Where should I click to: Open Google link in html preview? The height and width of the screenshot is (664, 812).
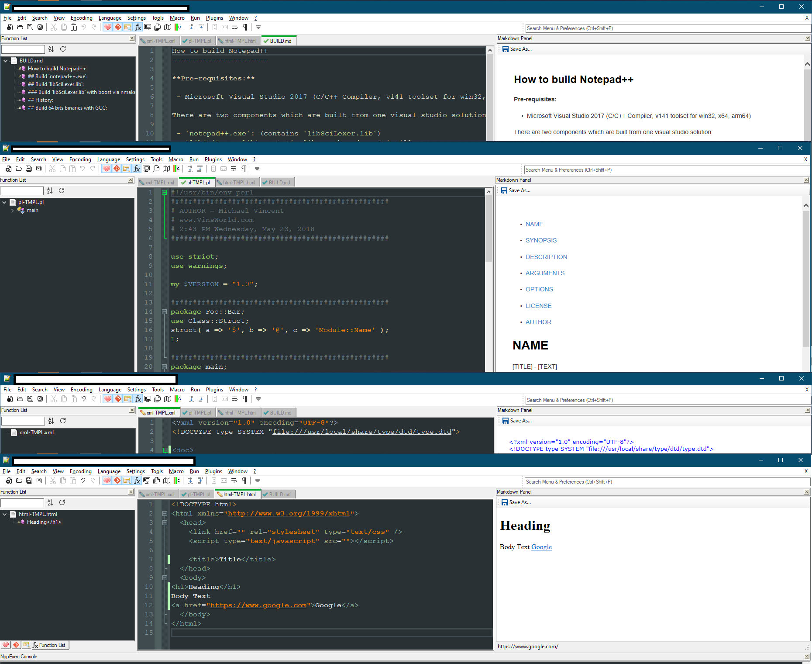(x=541, y=547)
